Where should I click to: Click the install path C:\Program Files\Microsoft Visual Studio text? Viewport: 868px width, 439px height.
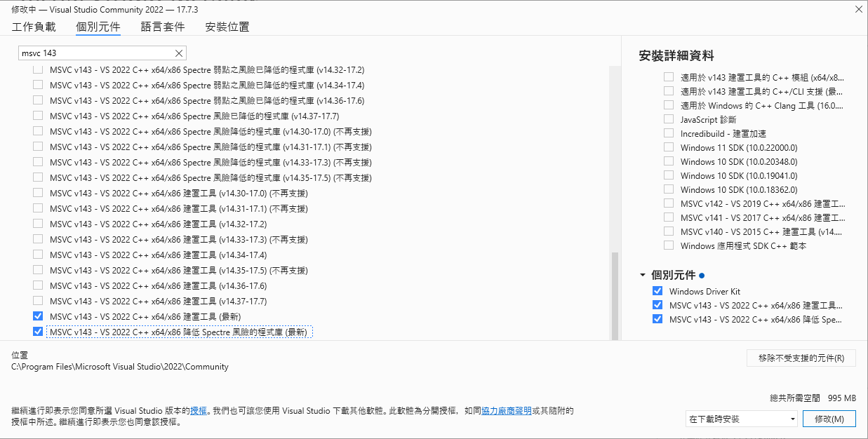[x=120, y=367]
